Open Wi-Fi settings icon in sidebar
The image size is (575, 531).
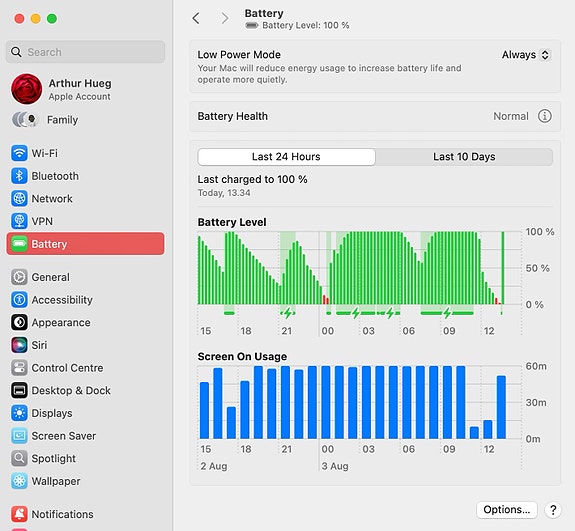(19, 153)
